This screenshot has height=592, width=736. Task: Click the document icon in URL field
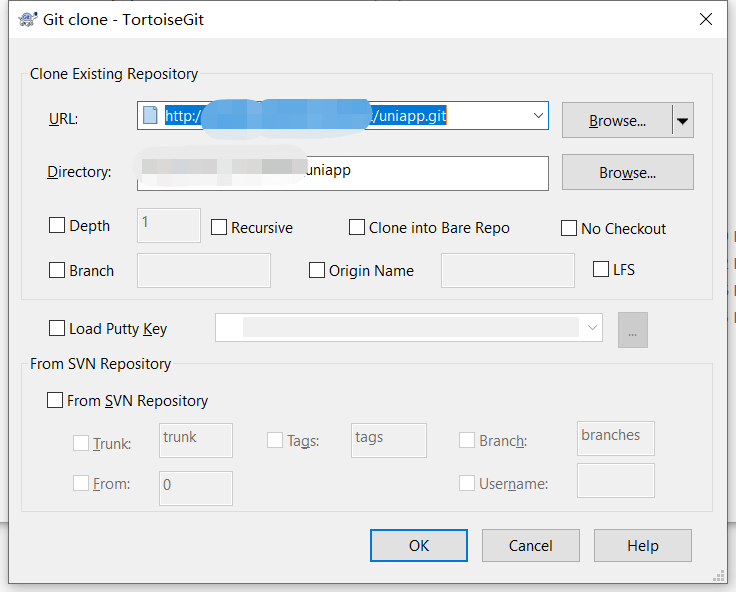[150, 115]
